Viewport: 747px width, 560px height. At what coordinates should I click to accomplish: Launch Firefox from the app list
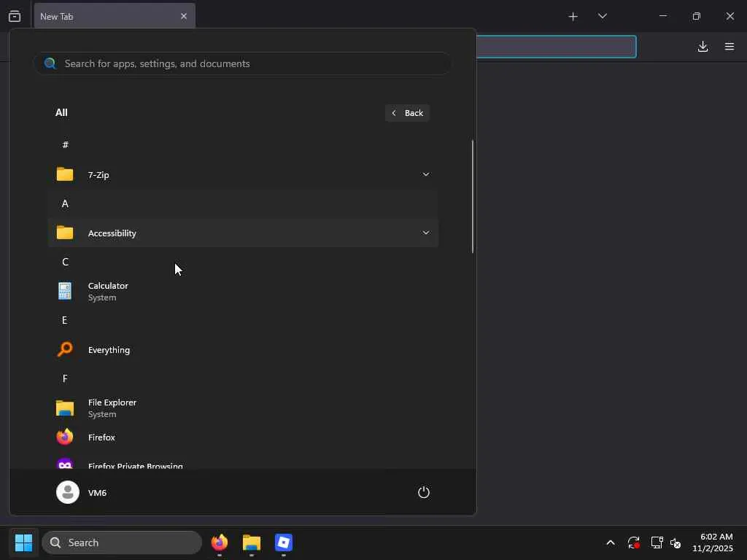[x=243, y=437]
